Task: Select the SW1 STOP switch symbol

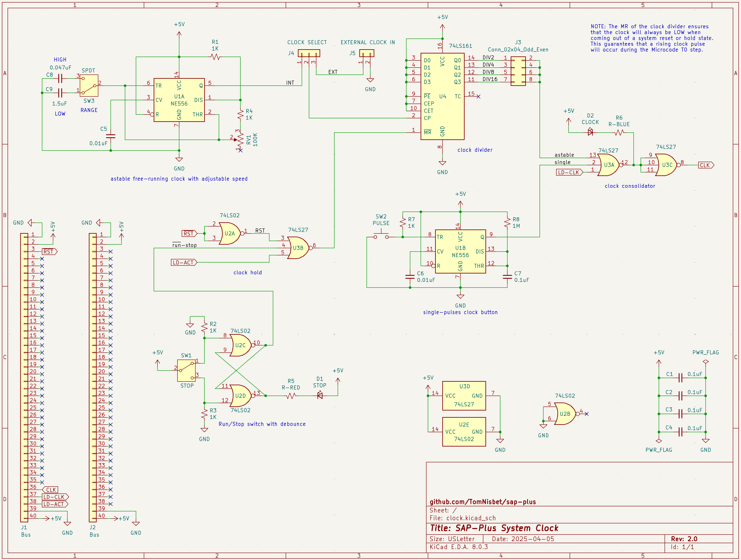Action: [186, 371]
